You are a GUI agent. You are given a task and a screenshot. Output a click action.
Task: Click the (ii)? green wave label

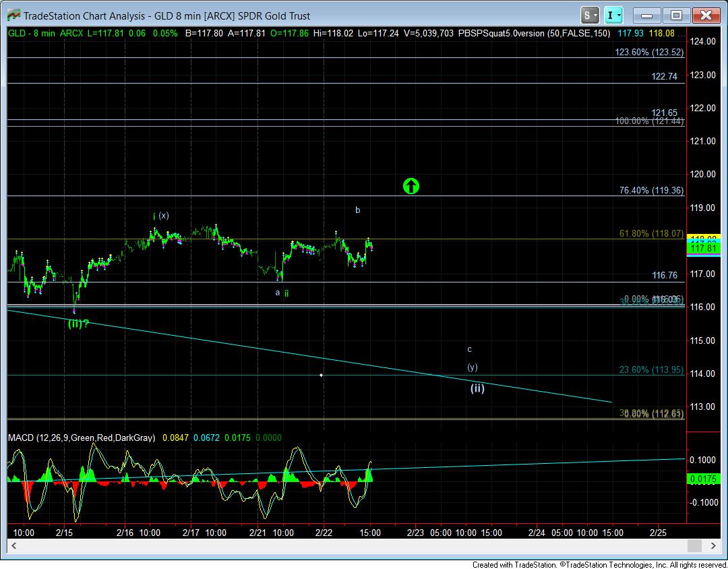click(x=78, y=324)
